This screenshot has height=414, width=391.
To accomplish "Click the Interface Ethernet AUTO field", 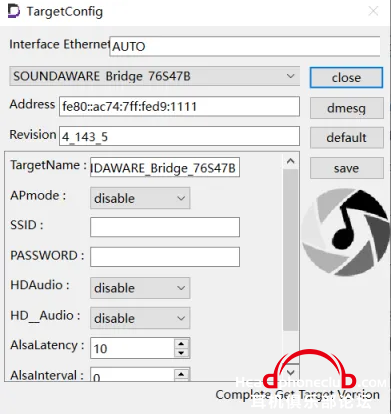I will tap(245, 46).
